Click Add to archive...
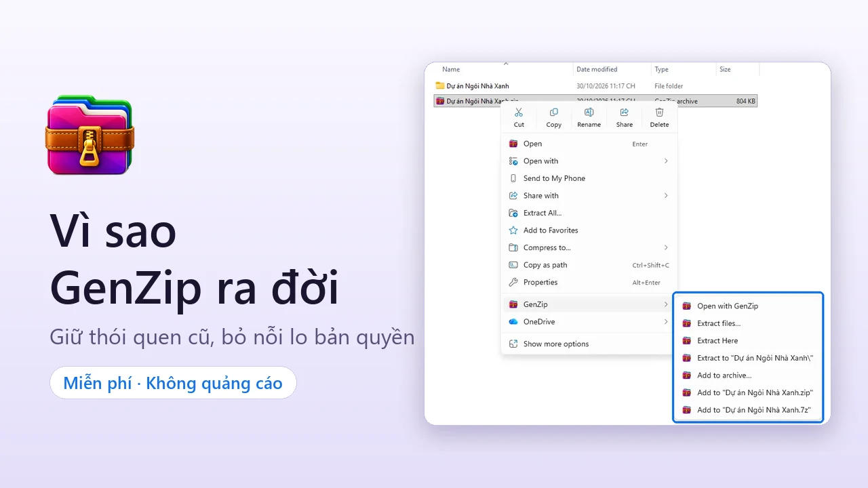 [748, 375]
